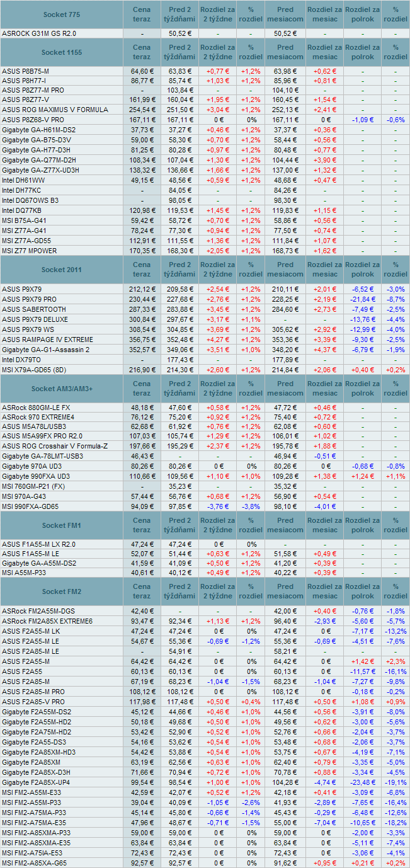Click the Socket 1155 section header
The image size is (410, 868).
point(62,52)
